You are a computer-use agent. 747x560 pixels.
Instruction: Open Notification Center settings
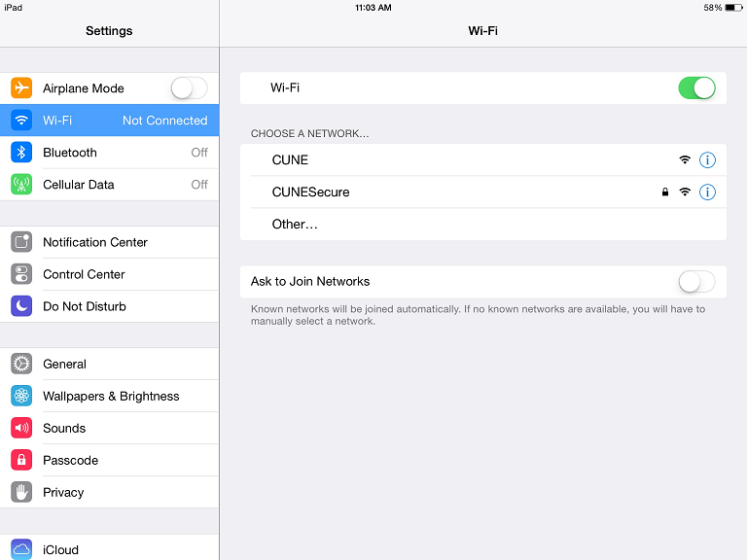point(110,242)
